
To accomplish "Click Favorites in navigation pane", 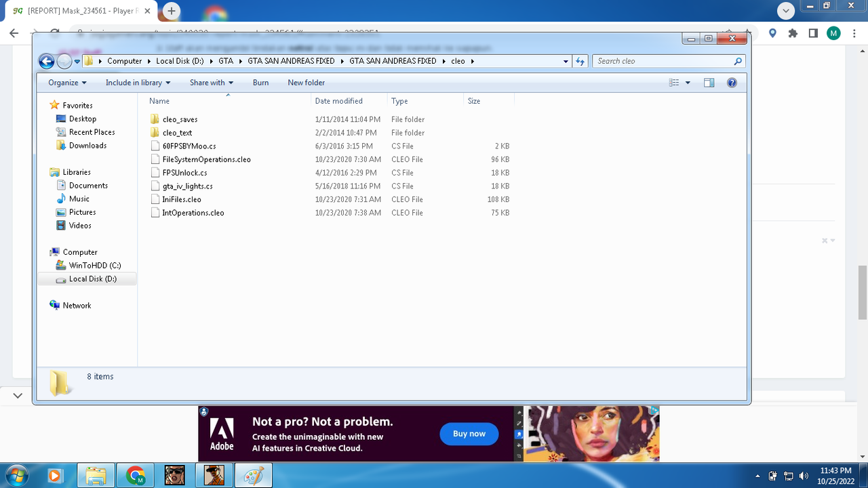I will point(77,106).
